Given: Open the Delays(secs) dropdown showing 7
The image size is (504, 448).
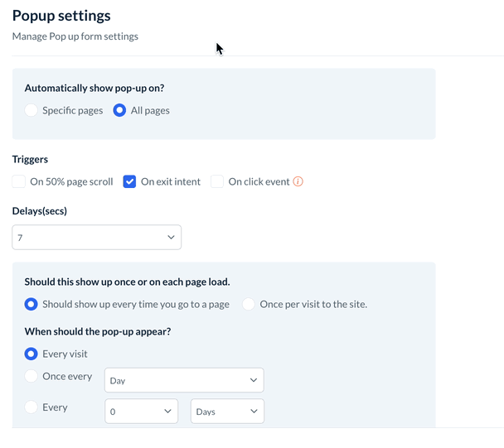Looking at the screenshot, I should 96,238.
